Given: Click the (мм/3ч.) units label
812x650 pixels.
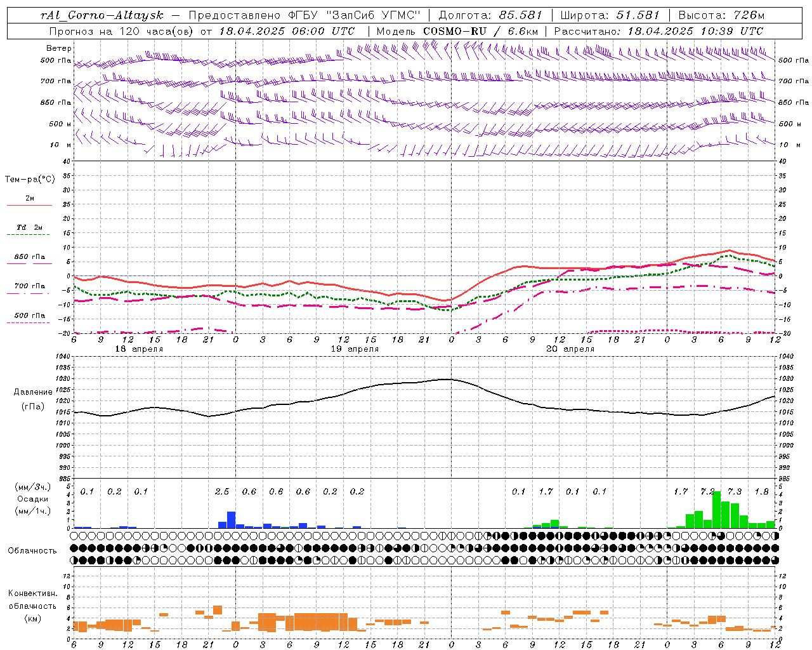Looking at the screenshot, I should pos(33,487).
